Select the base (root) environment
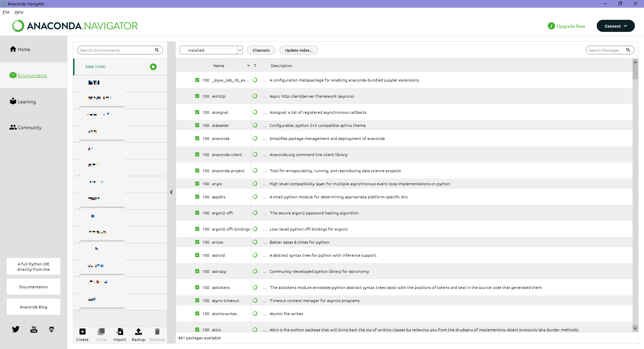 tap(120, 67)
